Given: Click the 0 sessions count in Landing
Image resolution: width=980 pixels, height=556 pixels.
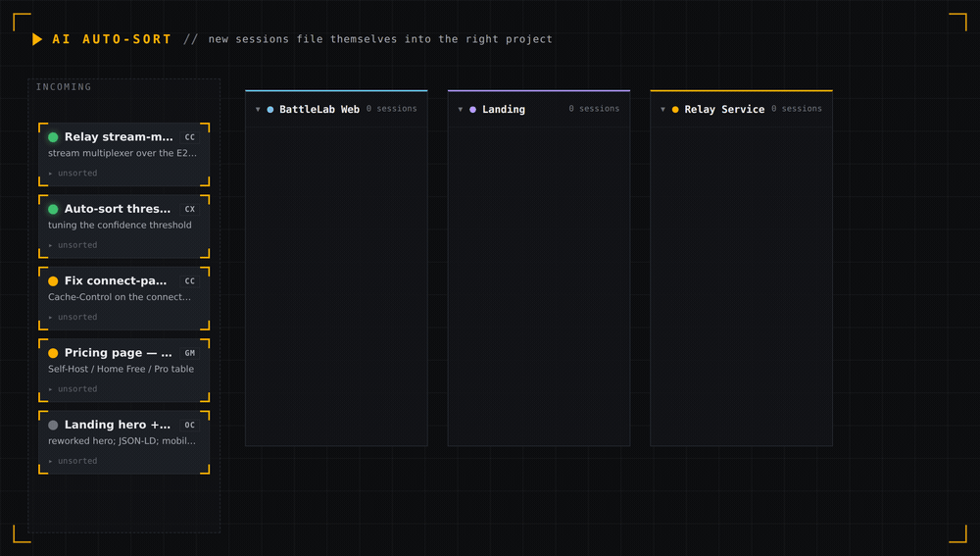Looking at the screenshot, I should pos(594,109).
